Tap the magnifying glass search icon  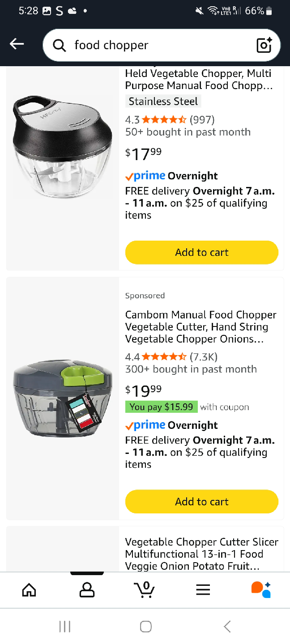[x=59, y=45]
